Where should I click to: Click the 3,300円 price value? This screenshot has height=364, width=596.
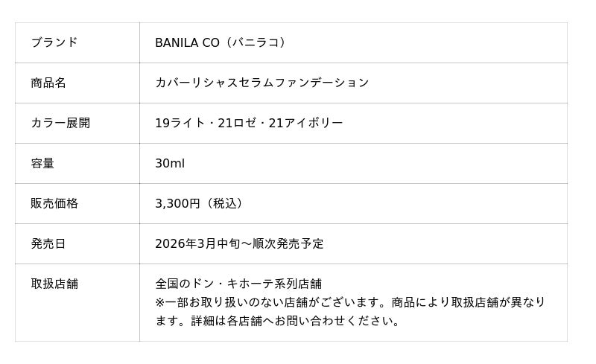(178, 203)
